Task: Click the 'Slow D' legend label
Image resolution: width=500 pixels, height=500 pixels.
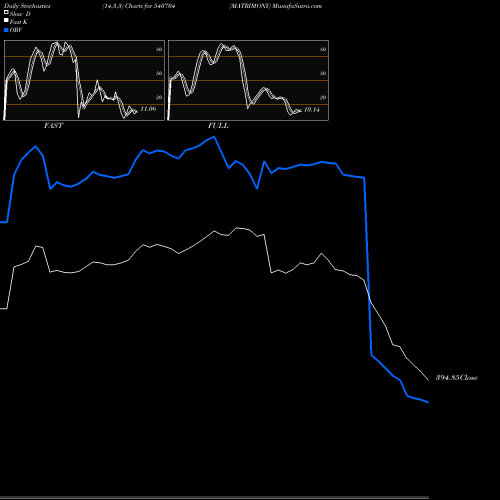Action: tap(20, 14)
